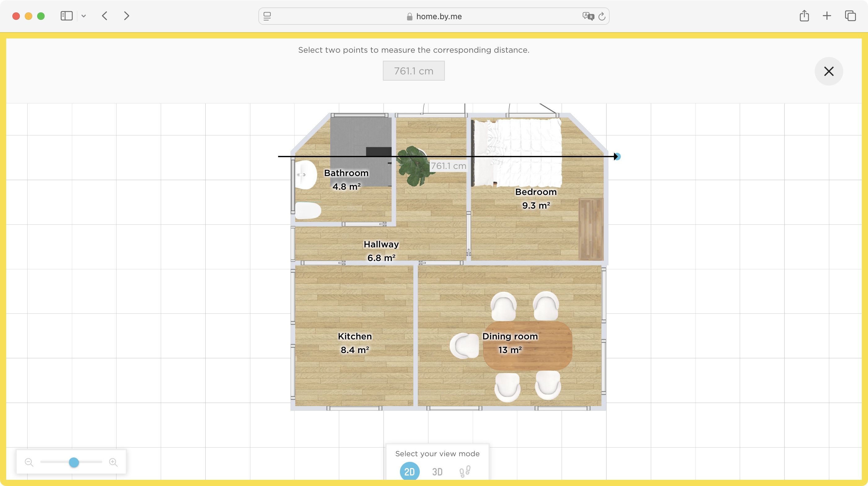The image size is (868, 486).
Task: Go back using the back arrow
Action: pyautogui.click(x=104, y=15)
